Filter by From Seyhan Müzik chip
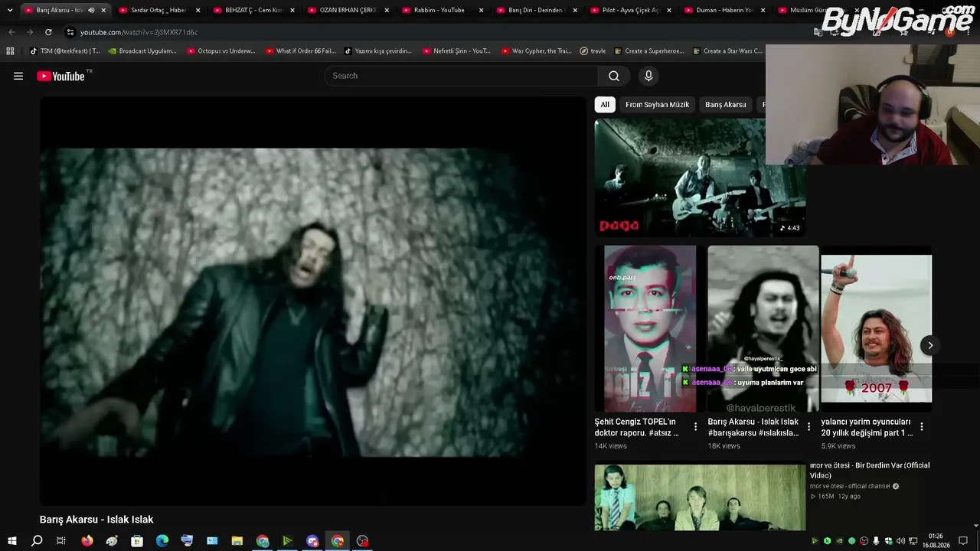The image size is (980, 551). (657, 105)
